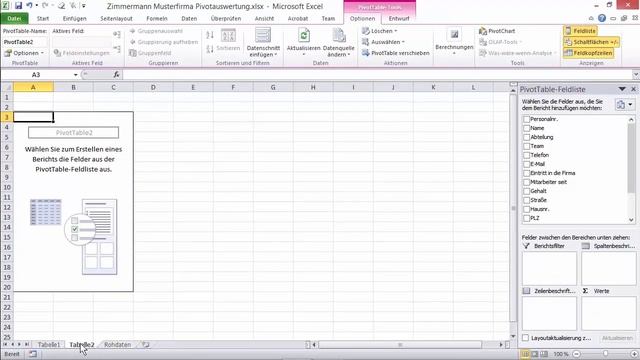The width and height of the screenshot is (640, 360).
Task: Open field list pane options dropdown arrow
Action: 622,89
